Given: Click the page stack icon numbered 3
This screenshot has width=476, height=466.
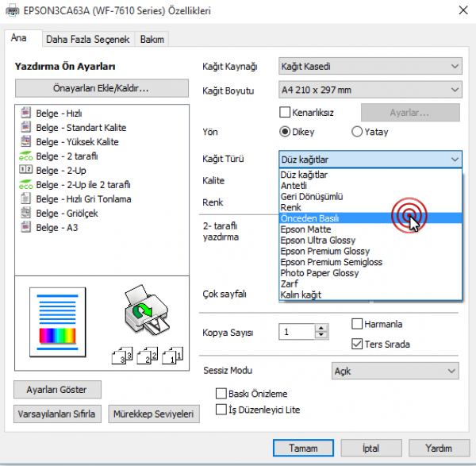Looking at the screenshot, I should point(122,356).
